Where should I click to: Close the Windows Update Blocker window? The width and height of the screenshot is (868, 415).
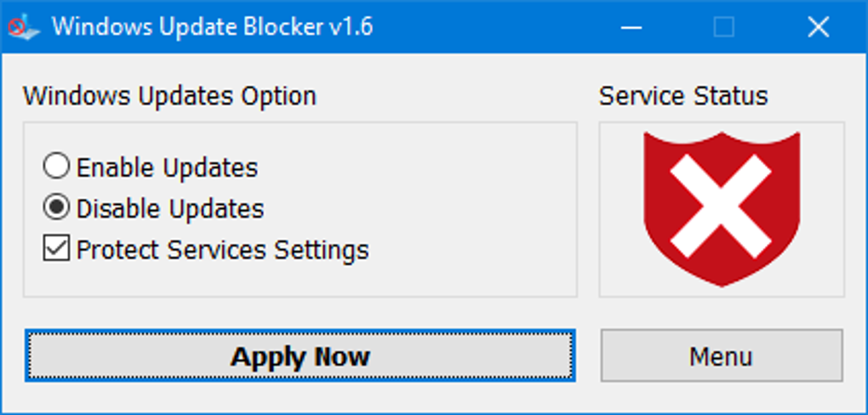pos(818,27)
